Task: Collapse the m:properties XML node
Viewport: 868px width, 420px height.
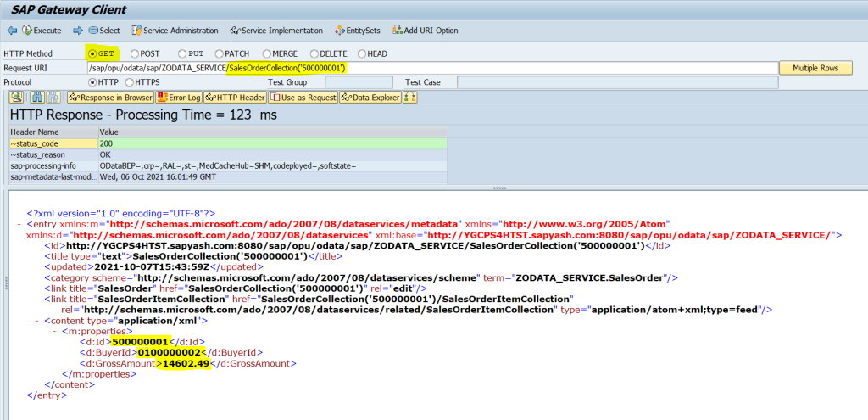Action: click(x=55, y=331)
